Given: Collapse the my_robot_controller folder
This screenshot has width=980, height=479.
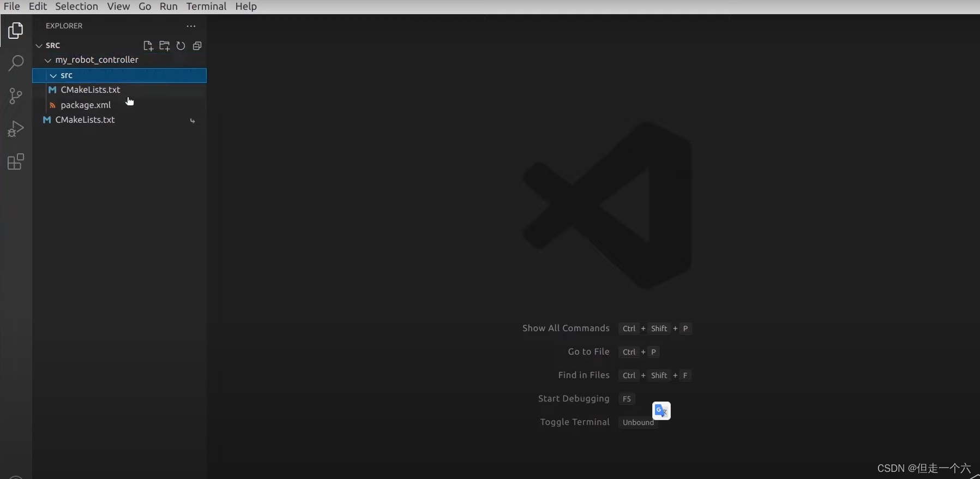Looking at the screenshot, I should click(48, 61).
